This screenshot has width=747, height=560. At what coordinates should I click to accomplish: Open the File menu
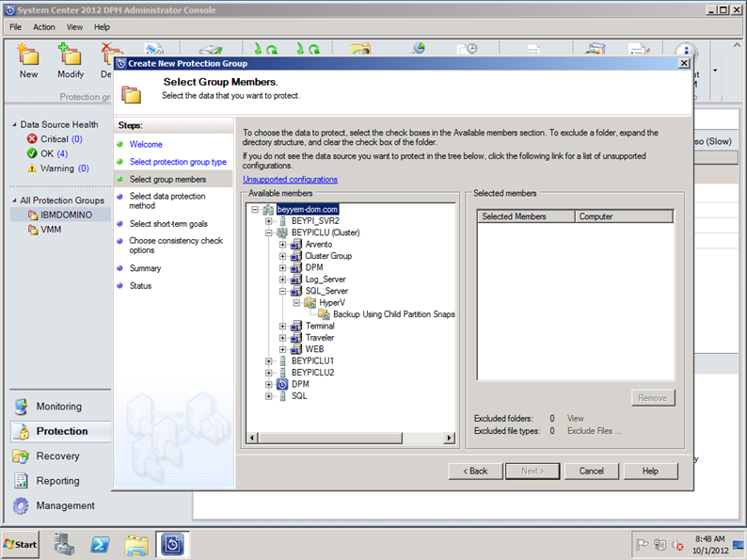point(16,27)
